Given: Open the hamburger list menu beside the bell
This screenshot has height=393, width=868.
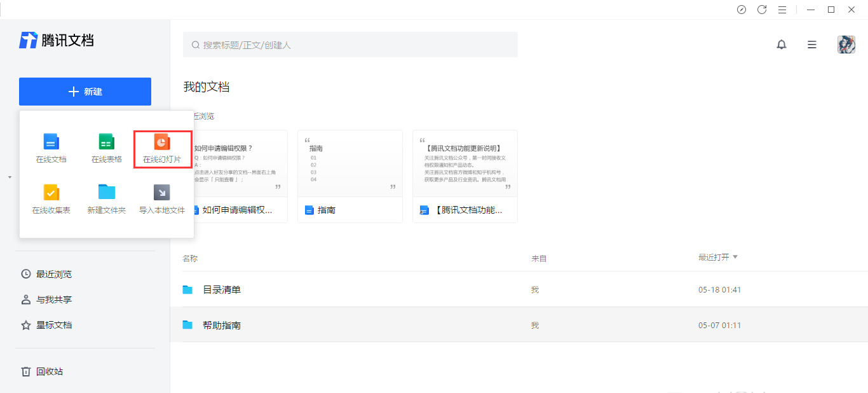Looking at the screenshot, I should (812, 45).
